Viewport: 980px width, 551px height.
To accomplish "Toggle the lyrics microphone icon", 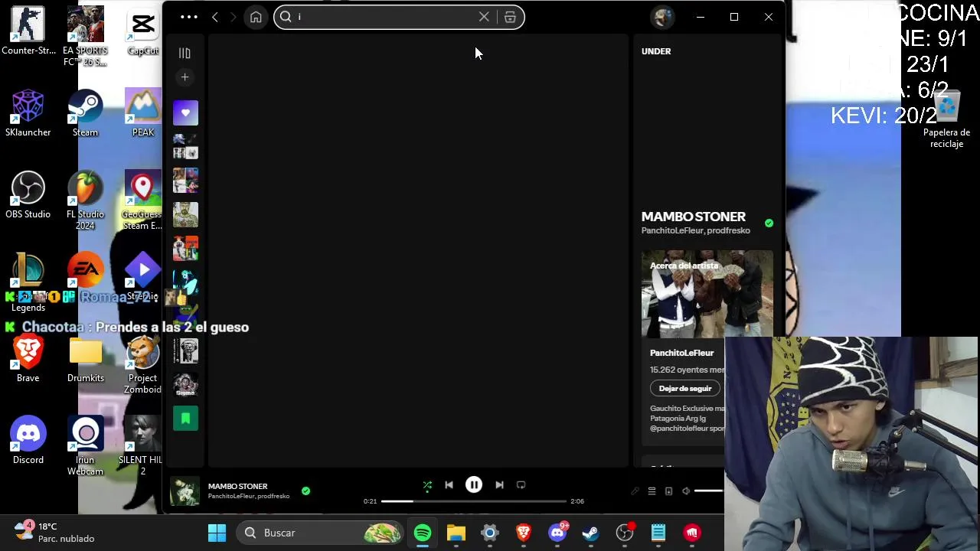I will pos(635,491).
